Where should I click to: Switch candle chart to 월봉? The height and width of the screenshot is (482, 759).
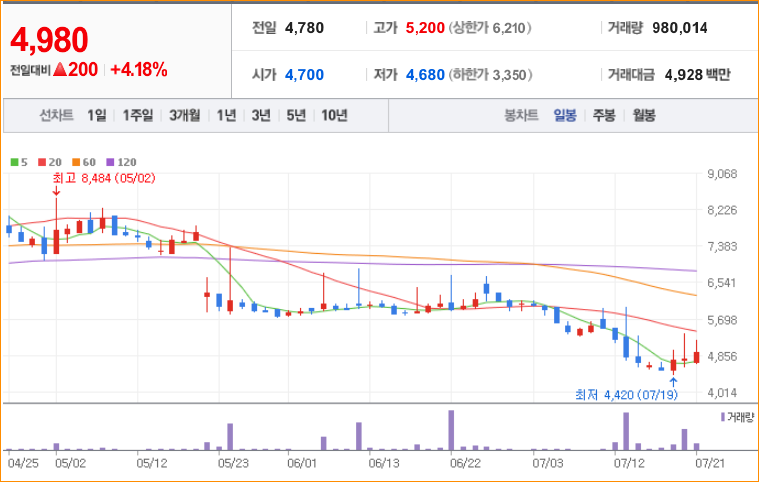(644, 115)
